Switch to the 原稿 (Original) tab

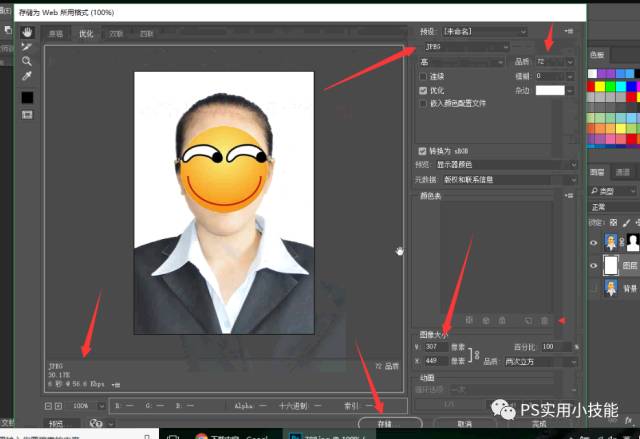coord(56,34)
